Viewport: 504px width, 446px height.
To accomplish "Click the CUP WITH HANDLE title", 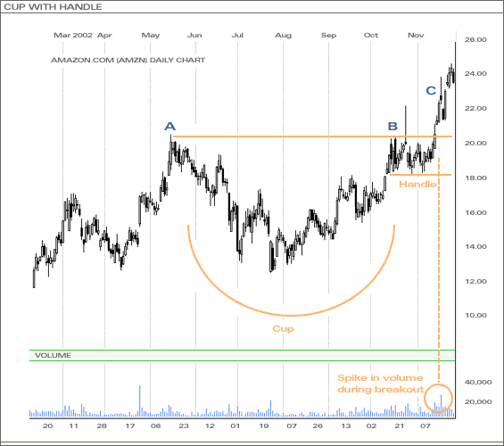I will tap(53, 7).
